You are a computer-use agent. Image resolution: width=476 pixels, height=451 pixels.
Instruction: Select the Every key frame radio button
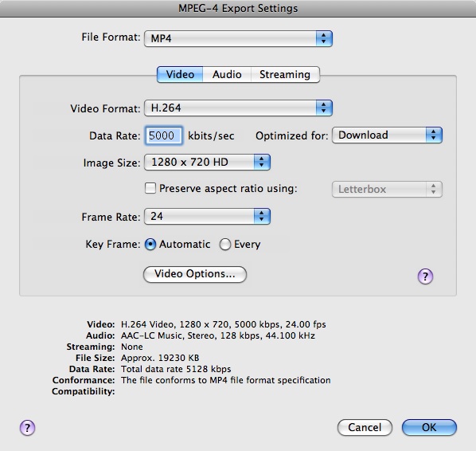pyautogui.click(x=225, y=244)
